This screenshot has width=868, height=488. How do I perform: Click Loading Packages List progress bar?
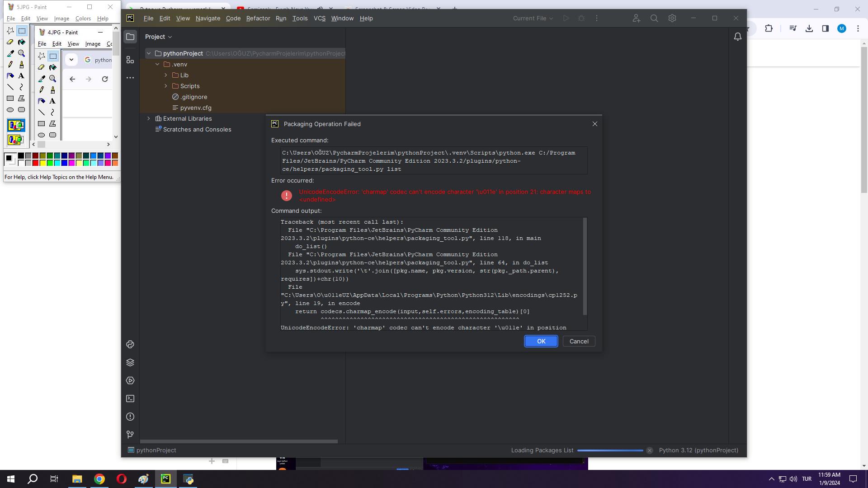pos(610,450)
